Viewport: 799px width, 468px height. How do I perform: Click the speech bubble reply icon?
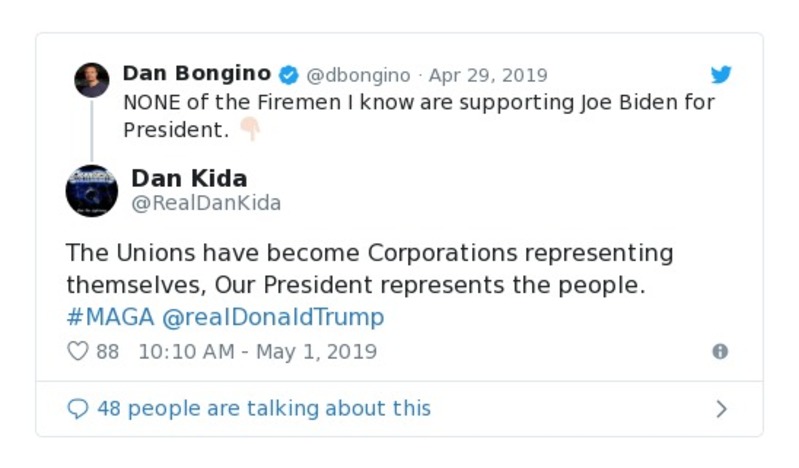(x=77, y=409)
